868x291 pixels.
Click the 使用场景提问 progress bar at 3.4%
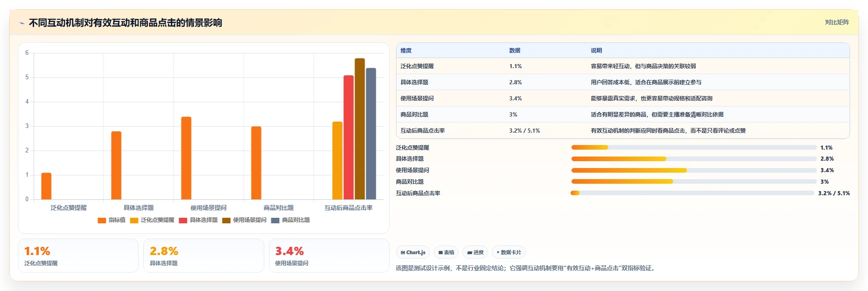pyautogui.click(x=694, y=170)
